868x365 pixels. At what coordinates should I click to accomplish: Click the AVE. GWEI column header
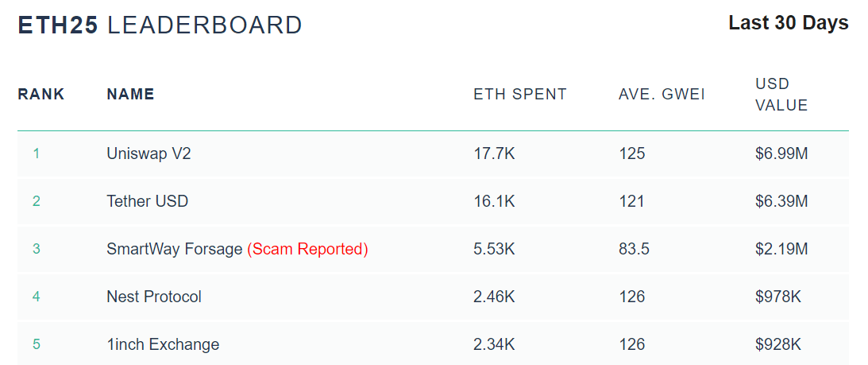click(x=662, y=95)
